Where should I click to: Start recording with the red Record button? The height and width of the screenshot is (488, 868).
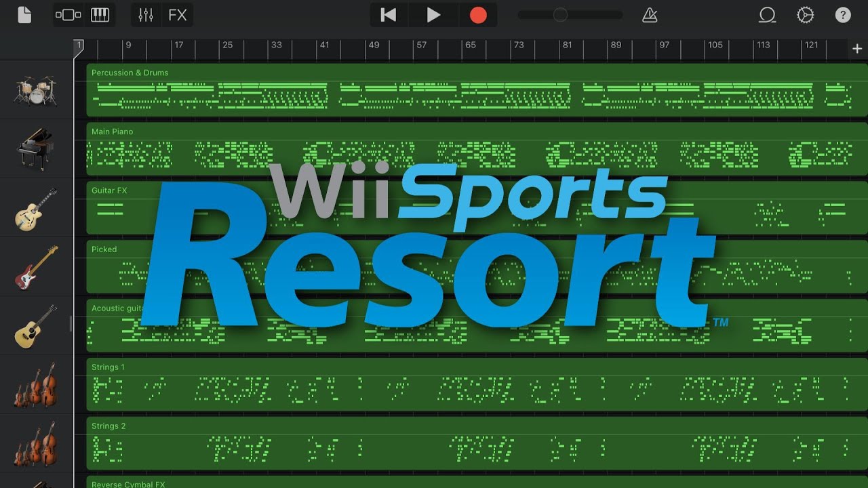[x=478, y=15]
